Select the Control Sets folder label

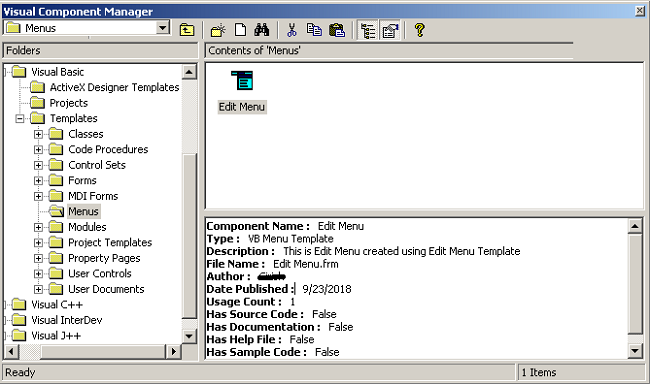[97, 165]
